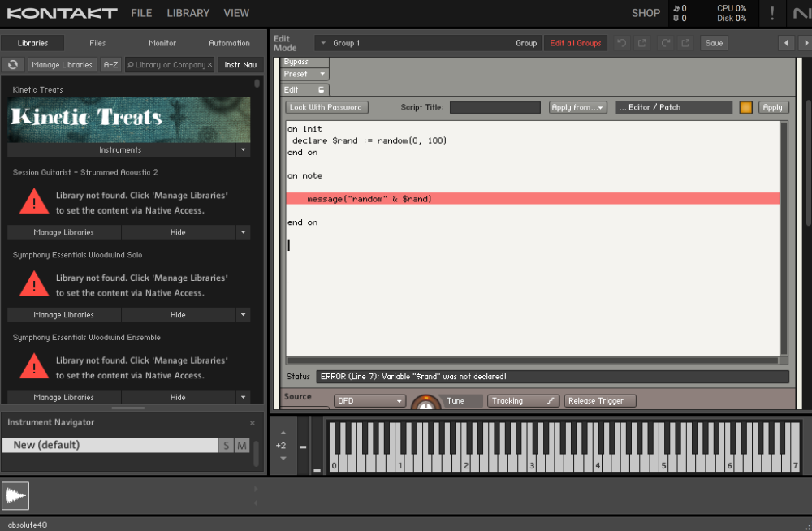Open Symphony Woodwind Solo options arrow

243,314
